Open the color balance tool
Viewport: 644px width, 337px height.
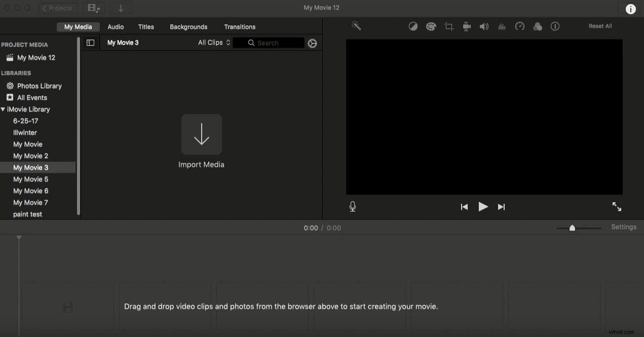pos(413,26)
